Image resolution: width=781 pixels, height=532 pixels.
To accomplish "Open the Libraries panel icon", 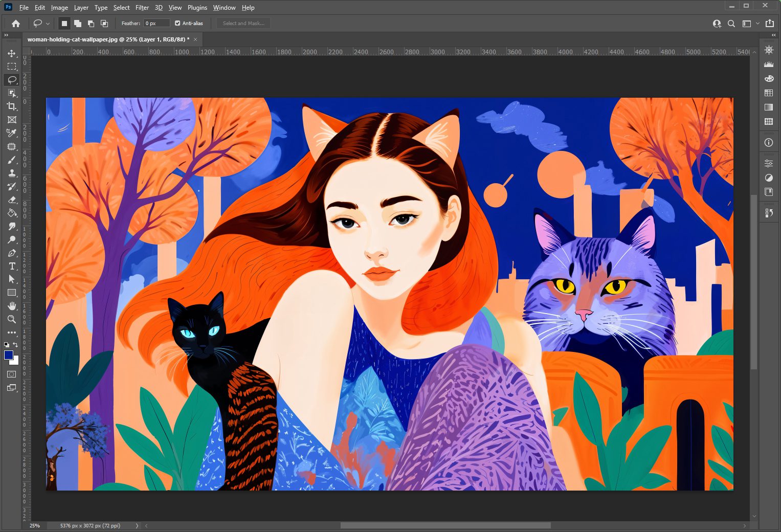I will coord(768,192).
